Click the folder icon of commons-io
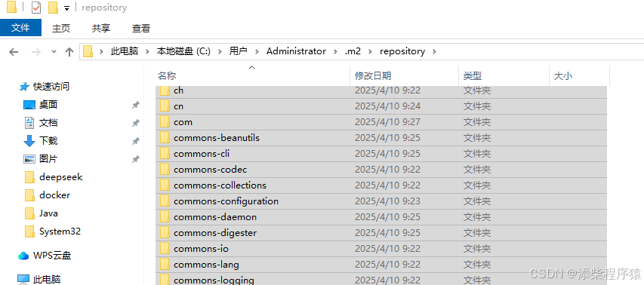Viewport: 644px width, 285px height. pyautogui.click(x=165, y=249)
